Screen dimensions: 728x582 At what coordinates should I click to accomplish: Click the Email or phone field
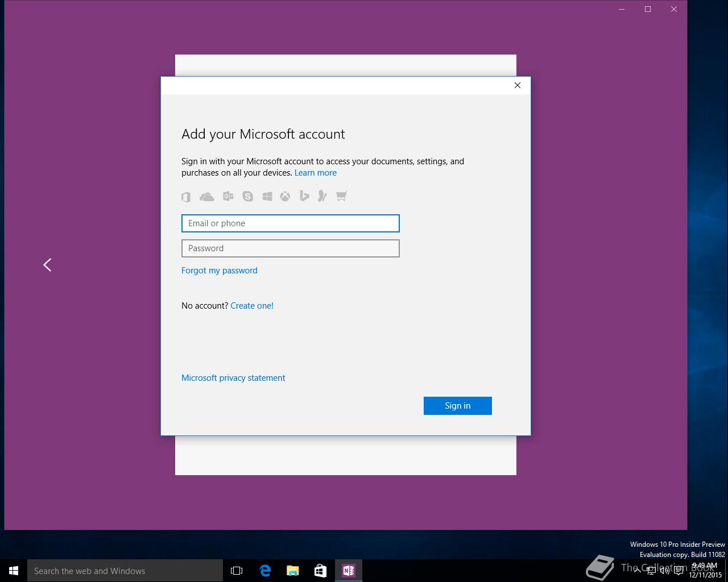coord(290,223)
